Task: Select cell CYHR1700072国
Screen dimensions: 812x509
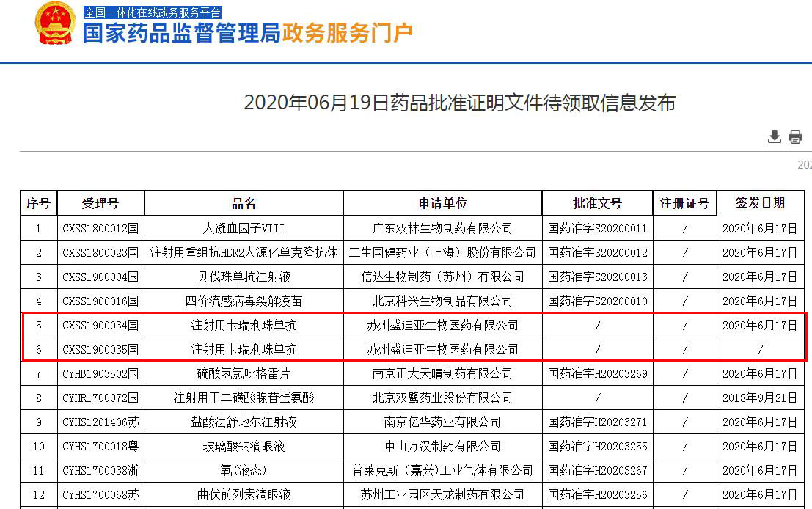Action: coord(100,398)
